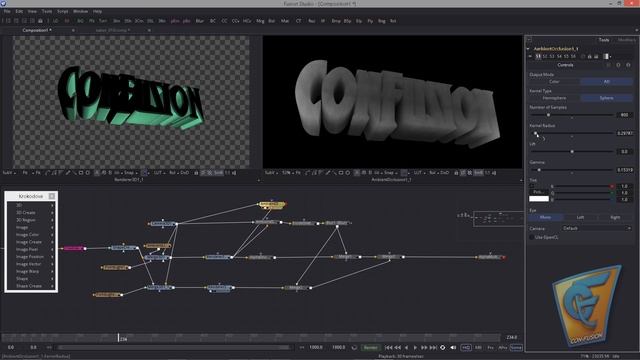Add 3Sh (Shape 3D) tool
This screenshot has height=360, width=640.
coord(128,21)
